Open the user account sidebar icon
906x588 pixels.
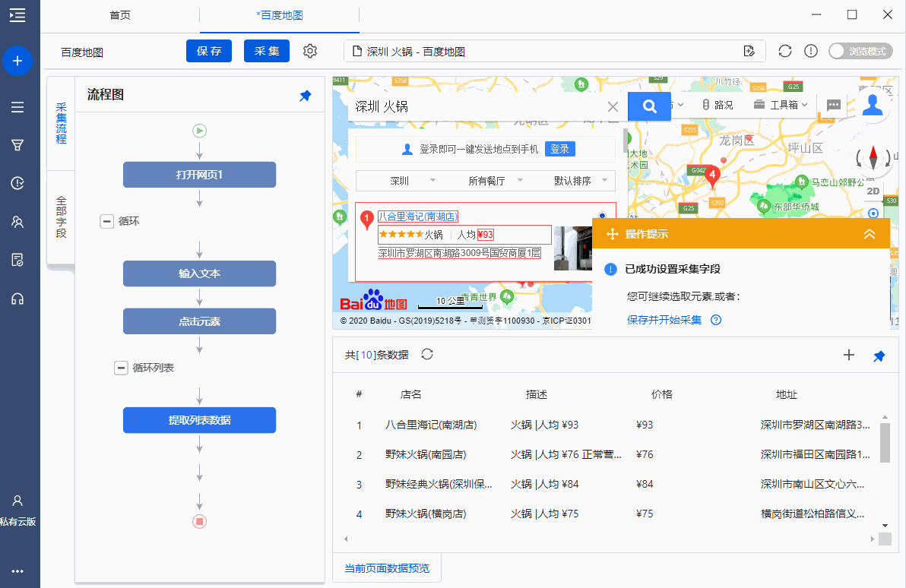point(17,501)
